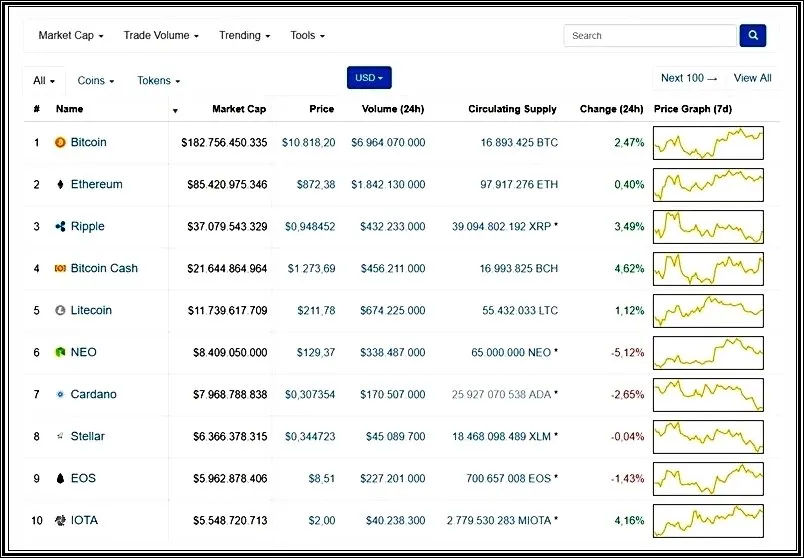
Task: Click the Ripple logo icon
Action: (x=60, y=227)
